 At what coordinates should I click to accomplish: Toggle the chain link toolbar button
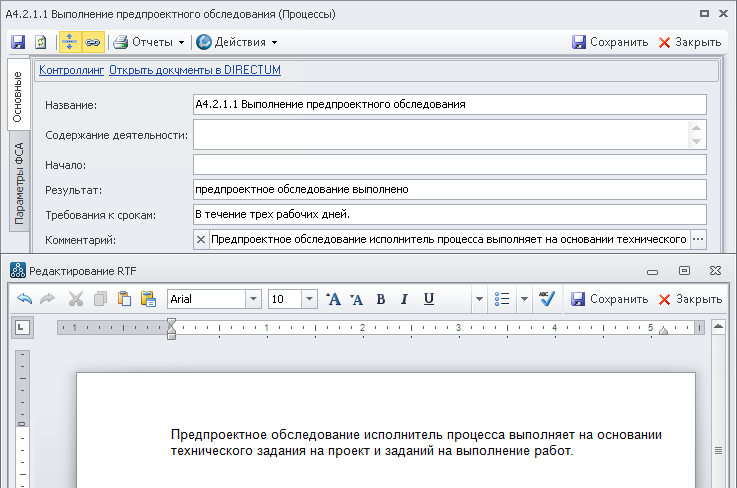tap(93, 42)
